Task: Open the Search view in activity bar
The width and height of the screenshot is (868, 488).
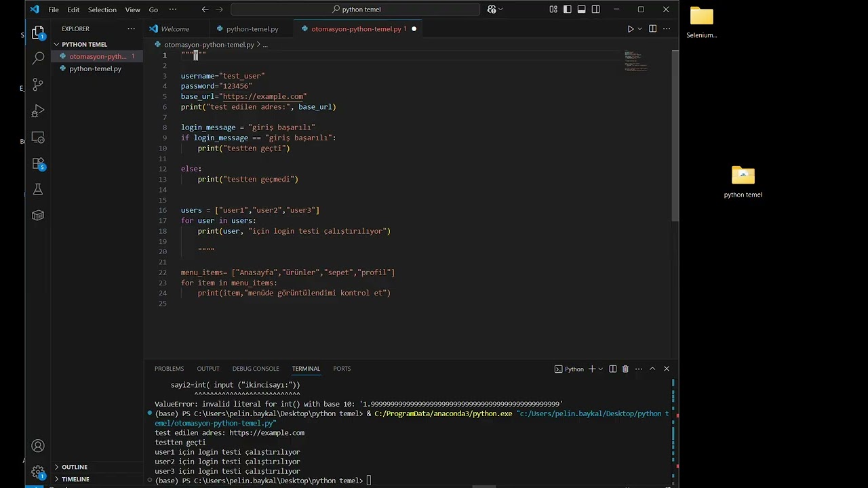Action: 38,59
